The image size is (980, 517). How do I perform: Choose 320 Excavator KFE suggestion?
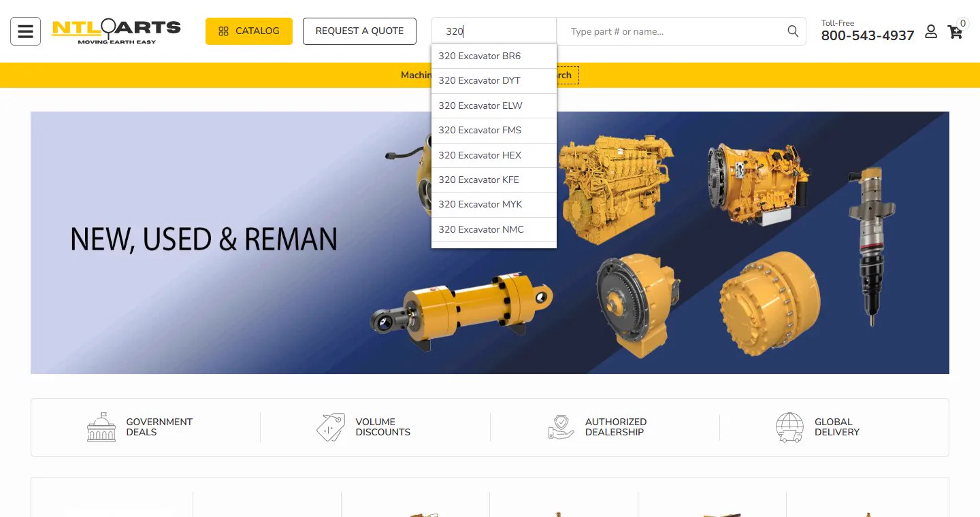click(x=494, y=180)
